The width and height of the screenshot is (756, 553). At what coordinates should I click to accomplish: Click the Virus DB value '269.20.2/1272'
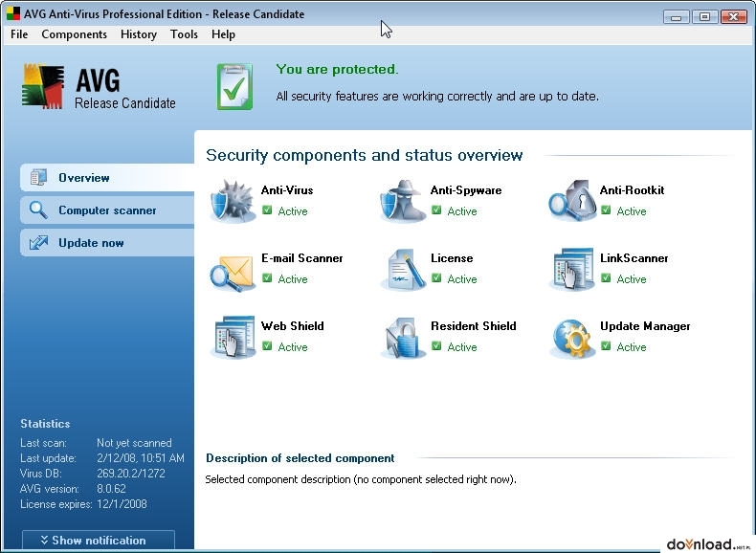pyautogui.click(x=131, y=474)
